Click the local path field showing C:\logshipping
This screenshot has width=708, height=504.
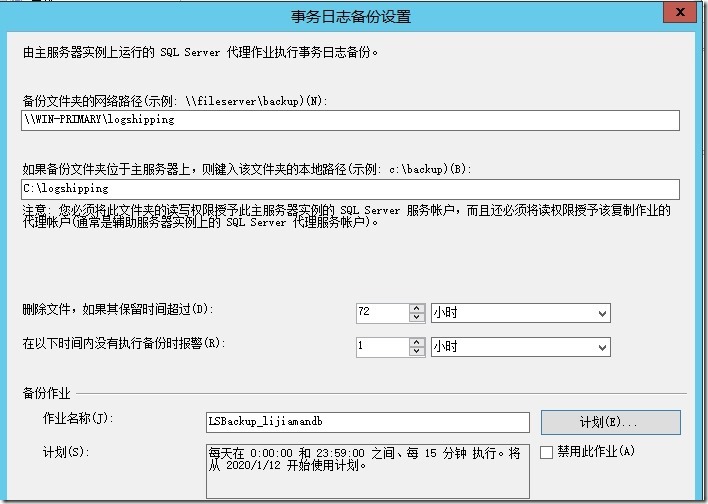(x=350, y=189)
